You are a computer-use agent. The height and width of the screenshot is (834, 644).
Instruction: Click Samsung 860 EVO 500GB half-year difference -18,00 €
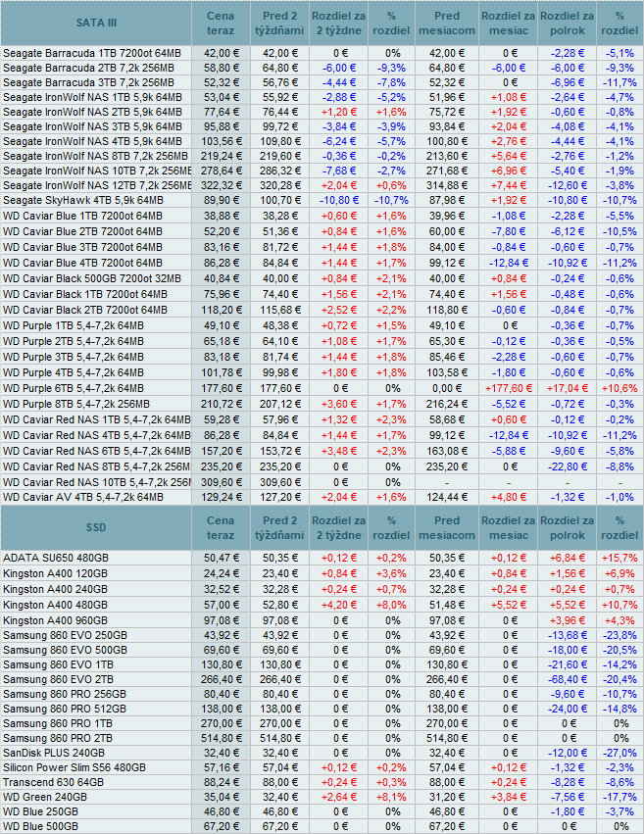pyautogui.click(x=568, y=651)
